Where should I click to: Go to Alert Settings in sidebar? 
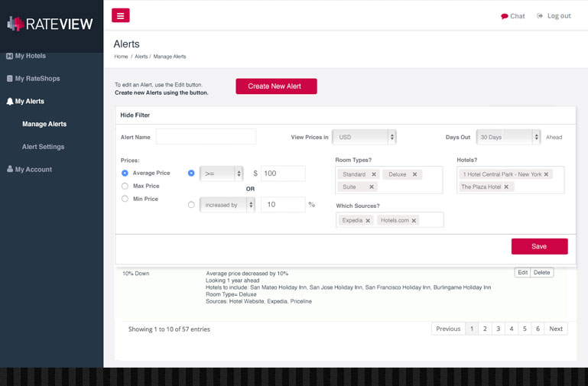44,147
